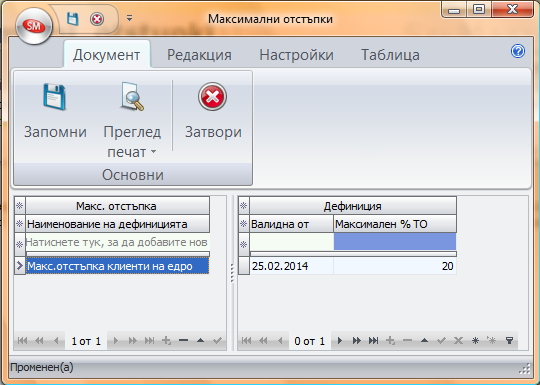Click left navigator next record button
Screen dimensions: 540x385
(x=116, y=341)
